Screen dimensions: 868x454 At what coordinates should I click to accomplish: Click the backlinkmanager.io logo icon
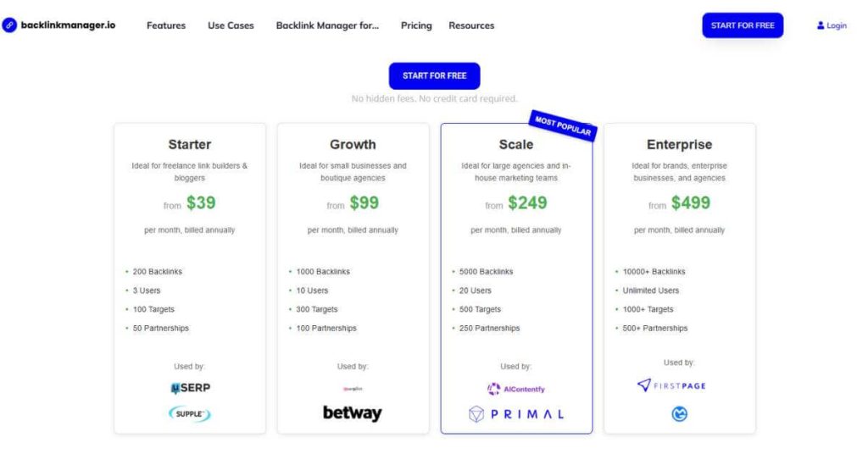(9, 25)
